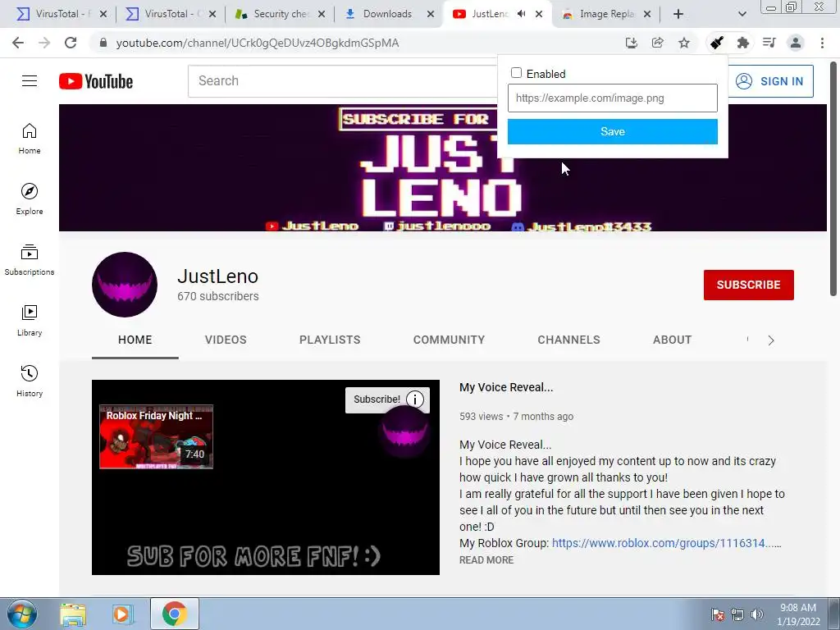Click the JustLeno channel avatar

point(125,285)
